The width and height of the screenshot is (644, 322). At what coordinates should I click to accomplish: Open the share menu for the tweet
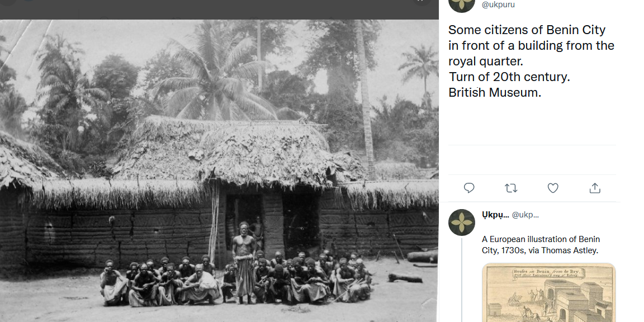(x=595, y=188)
